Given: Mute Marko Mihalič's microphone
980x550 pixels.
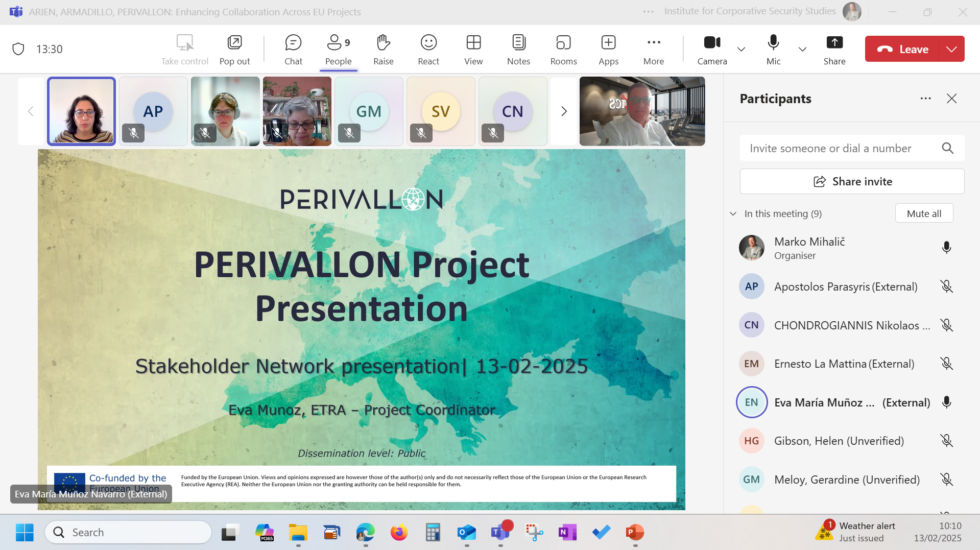Looking at the screenshot, I should coord(946,248).
